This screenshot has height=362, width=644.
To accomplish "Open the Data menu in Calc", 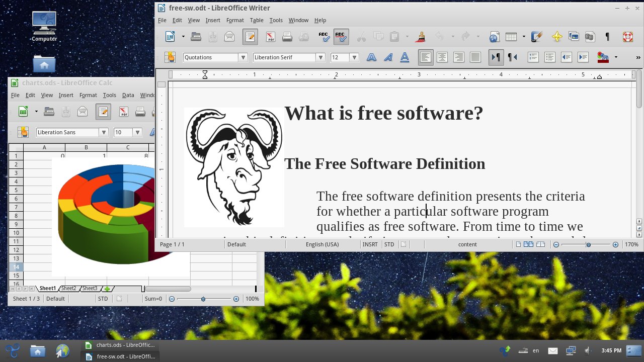I will coord(128,95).
